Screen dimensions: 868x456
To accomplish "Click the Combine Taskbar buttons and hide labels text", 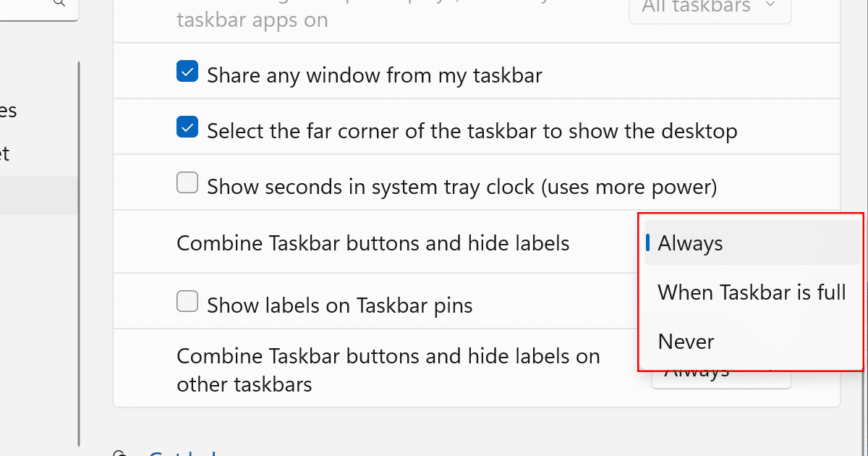I will tap(373, 243).
